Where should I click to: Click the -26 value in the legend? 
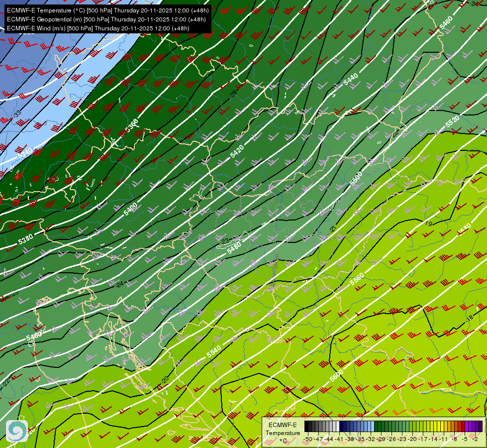(392, 439)
